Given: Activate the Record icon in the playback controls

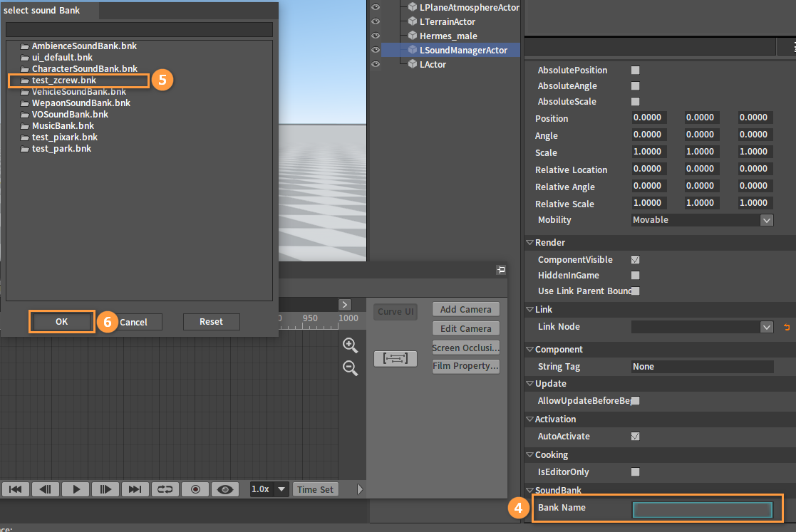Looking at the screenshot, I should tap(194, 489).
